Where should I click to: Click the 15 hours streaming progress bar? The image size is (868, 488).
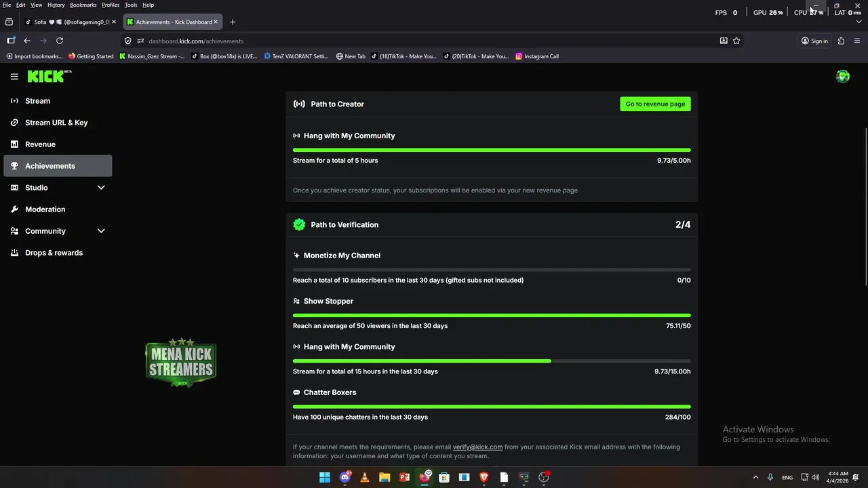pos(492,361)
